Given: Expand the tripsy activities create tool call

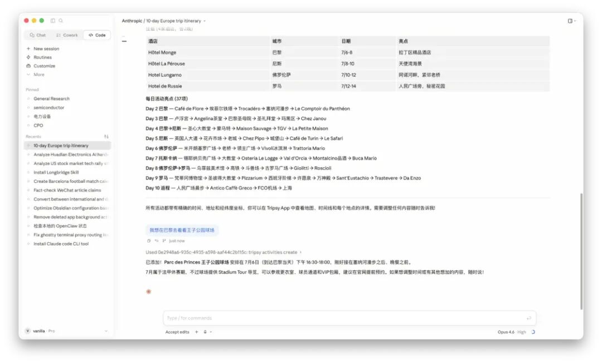Looking at the screenshot, I should pos(224,253).
